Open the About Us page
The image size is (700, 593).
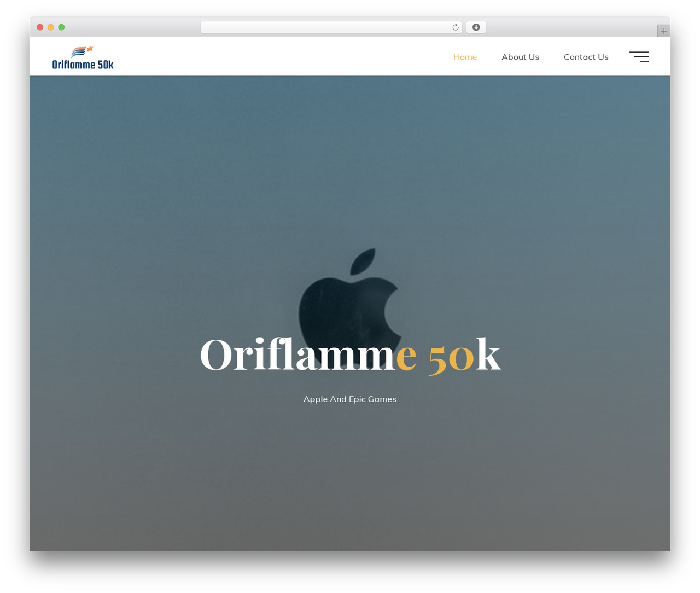click(520, 57)
